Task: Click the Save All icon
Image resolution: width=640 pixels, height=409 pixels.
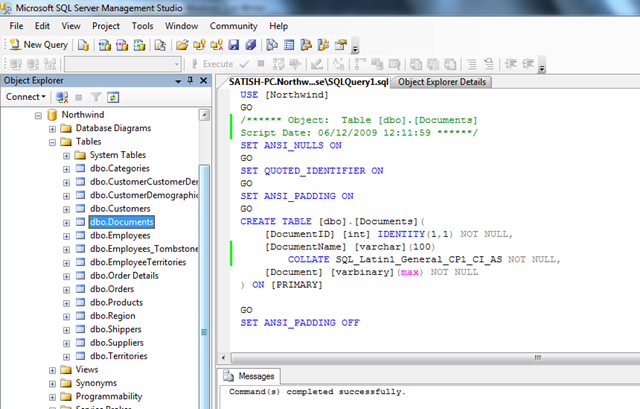Action: tap(250, 45)
